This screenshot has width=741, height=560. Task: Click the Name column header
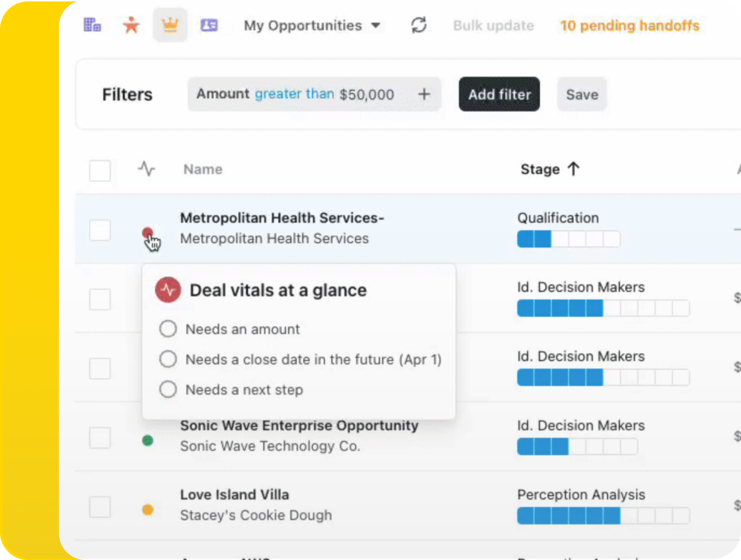point(203,169)
